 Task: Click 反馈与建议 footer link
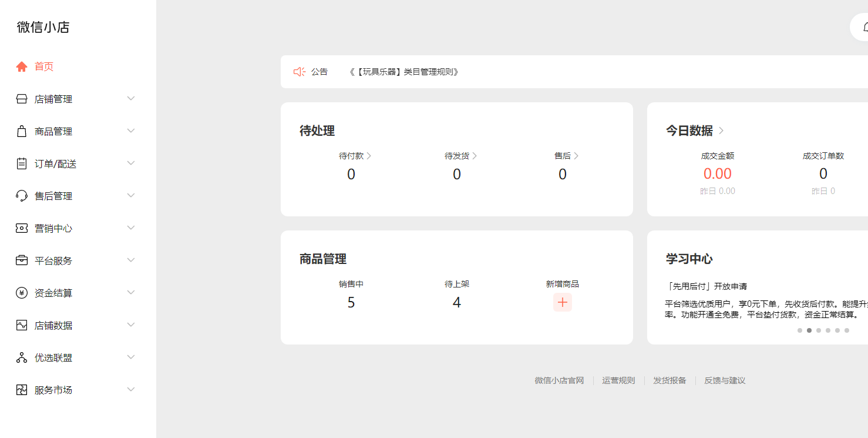(x=725, y=380)
